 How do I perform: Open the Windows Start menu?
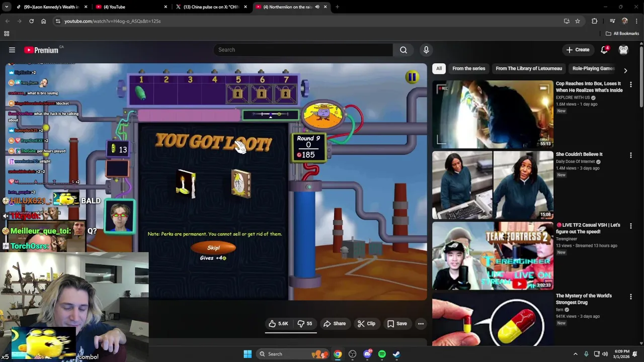pyautogui.click(x=248, y=354)
